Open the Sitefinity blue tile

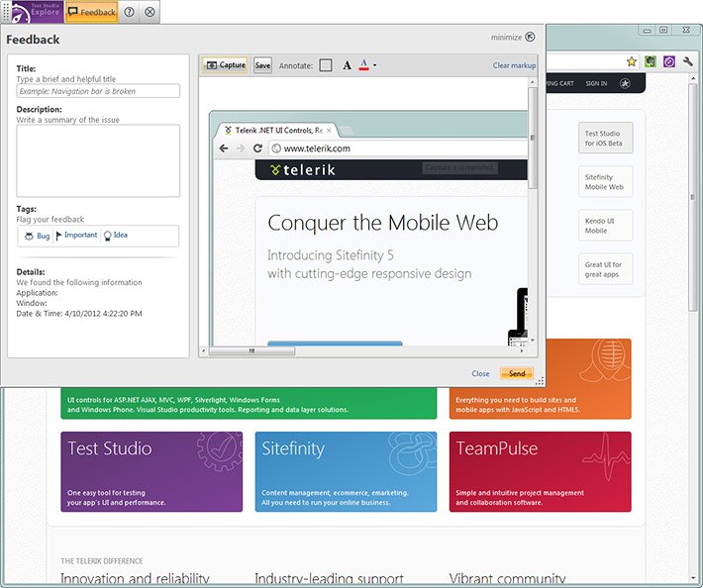coord(346,471)
